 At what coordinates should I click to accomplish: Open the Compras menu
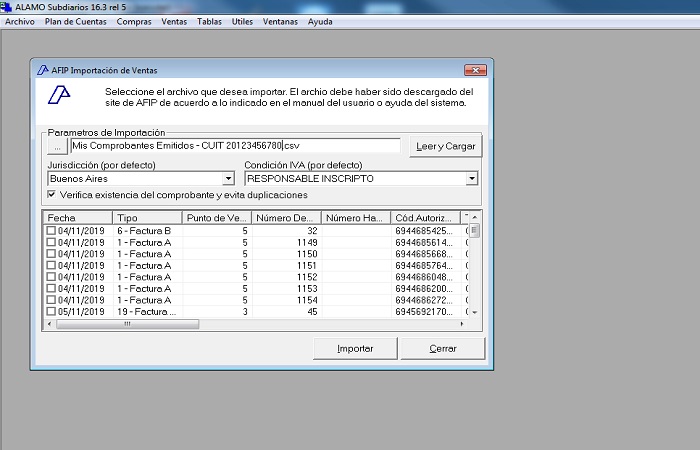pyautogui.click(x=134, y=21)
